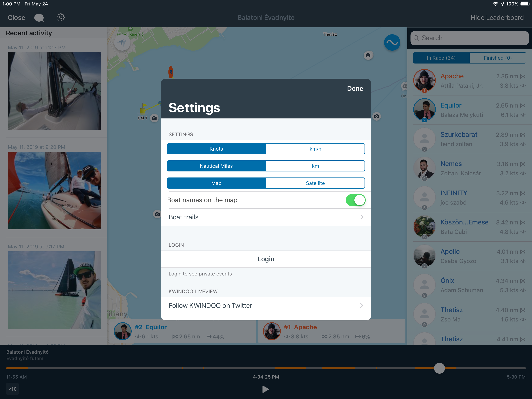Tap the Boat trails row label
The width and height of the screenshot is (532, 399).
tap(183, 217)
